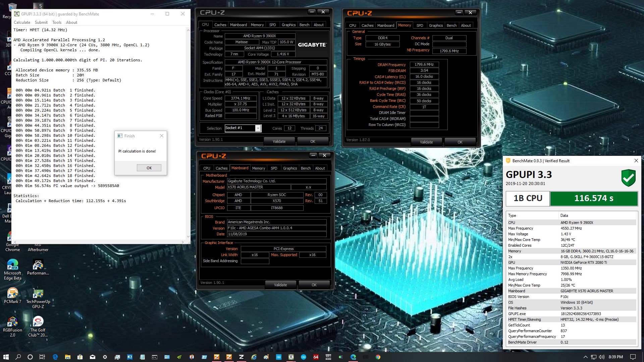Close the Finish dialog with X
The image size is (644, 362).
tap(162, 136)
